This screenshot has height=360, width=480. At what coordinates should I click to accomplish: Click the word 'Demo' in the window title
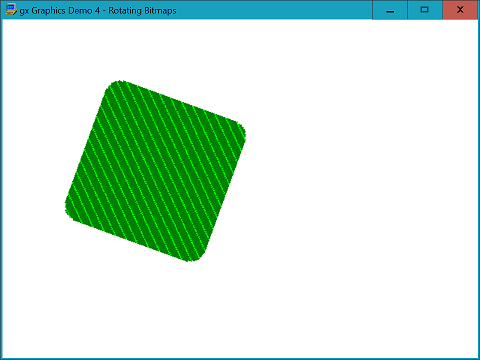(x=80, y=11)
